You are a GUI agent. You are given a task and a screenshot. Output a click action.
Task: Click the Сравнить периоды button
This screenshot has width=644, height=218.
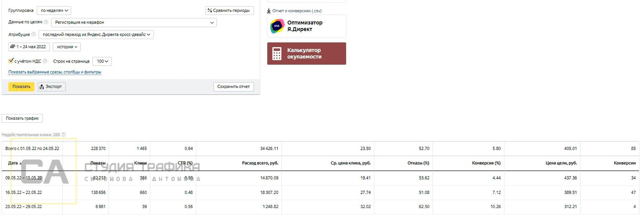pyautogui.click(x=229, y=11)
